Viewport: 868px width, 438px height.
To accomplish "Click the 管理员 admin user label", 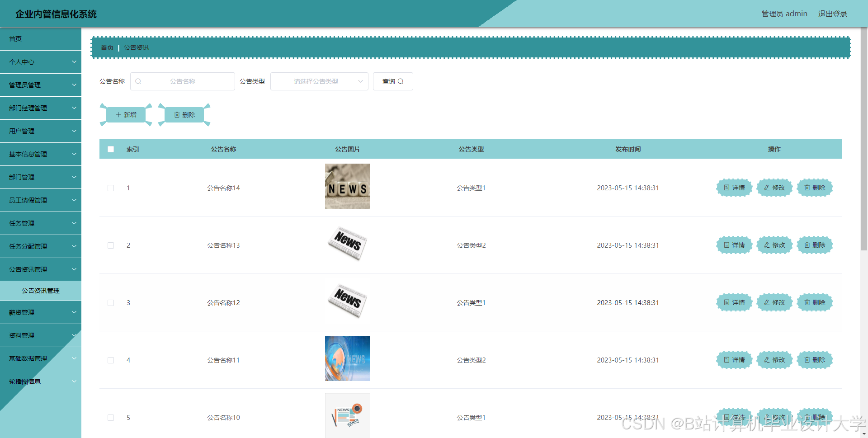I will point(784,14).
